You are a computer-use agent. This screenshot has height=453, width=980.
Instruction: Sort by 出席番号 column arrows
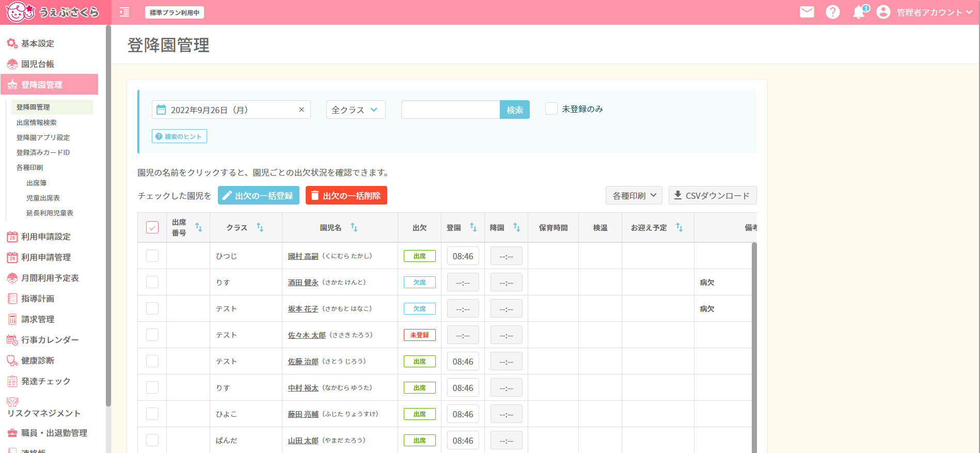(199, 227)
